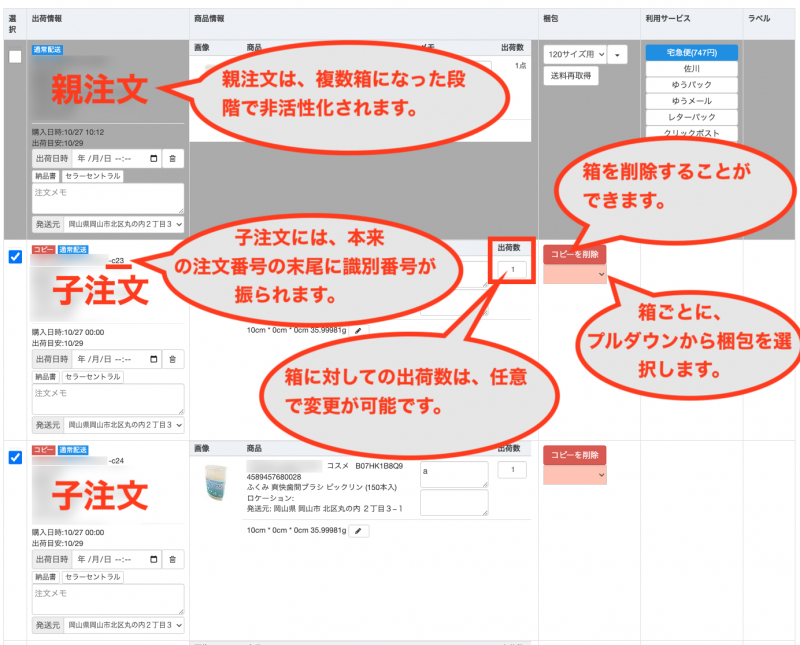Image resolution: width=800 pixels, height=645 pixels.
Task: Click the 注文メモ text area in -c24 order
Action: 108,599
